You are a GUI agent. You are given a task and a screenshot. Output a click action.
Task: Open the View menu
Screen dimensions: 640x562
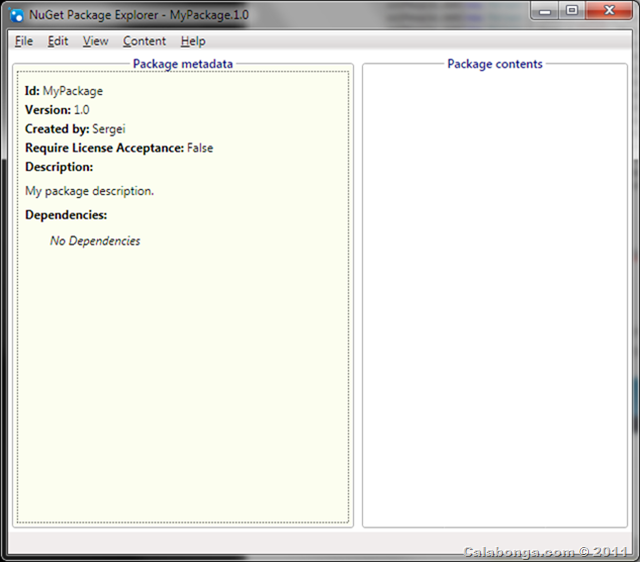pyautogui.click(x=96, y=41)
